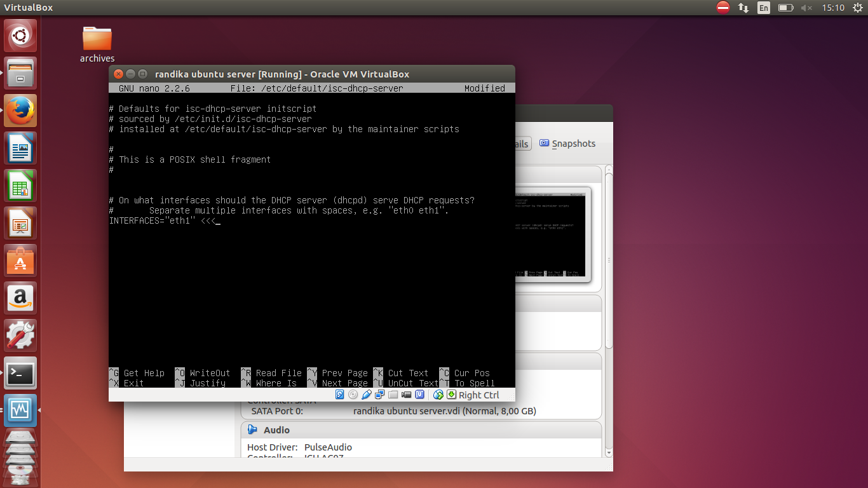Image resolution: width=868 pixels, height=488 pixels.
Task: Click the keyboard capture green arrow icon
Action: pyautogui.click(x=452, y=395)
